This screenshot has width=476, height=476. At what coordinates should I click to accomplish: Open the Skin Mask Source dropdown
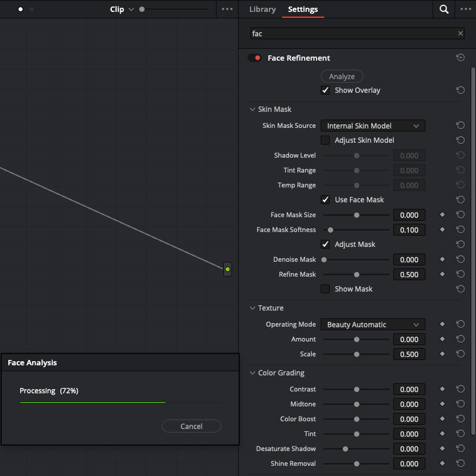click(x=373, y=126)
